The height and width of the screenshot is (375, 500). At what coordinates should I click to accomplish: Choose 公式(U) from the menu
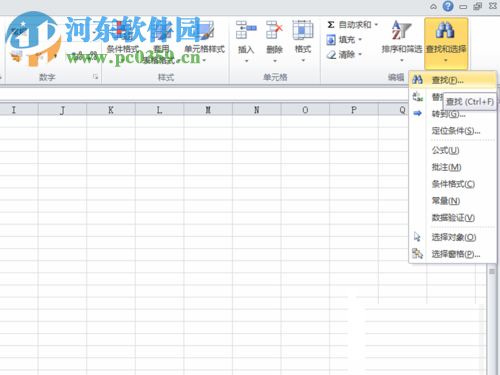pyautogui.click(x=452, y=150)
